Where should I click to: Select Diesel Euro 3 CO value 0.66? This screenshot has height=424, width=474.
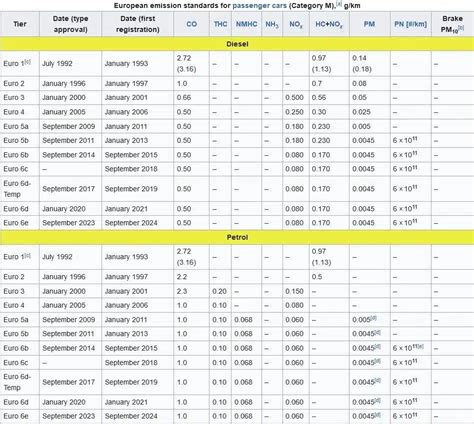pyautogui.click(x=184, y=98)
